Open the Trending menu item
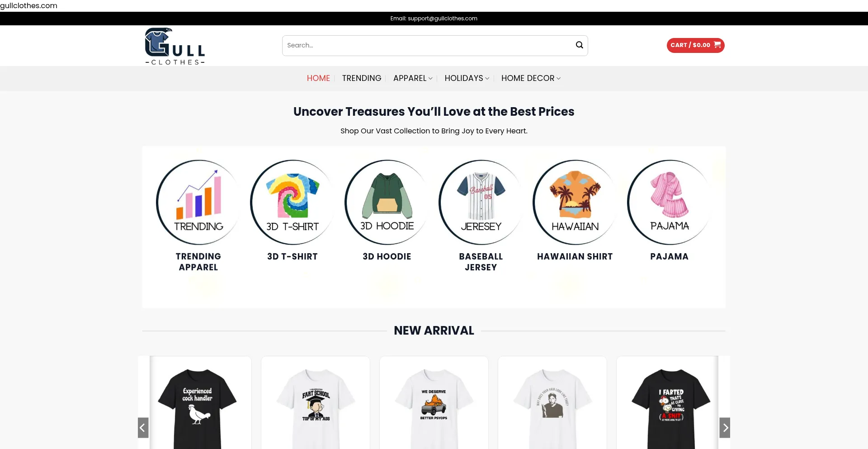868x449 pixels. pos(362,78)
